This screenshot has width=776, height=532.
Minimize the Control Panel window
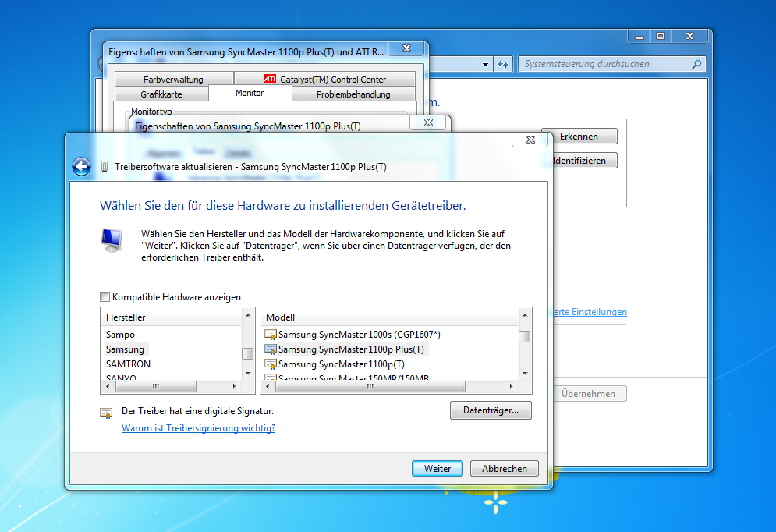pos(640,36)
